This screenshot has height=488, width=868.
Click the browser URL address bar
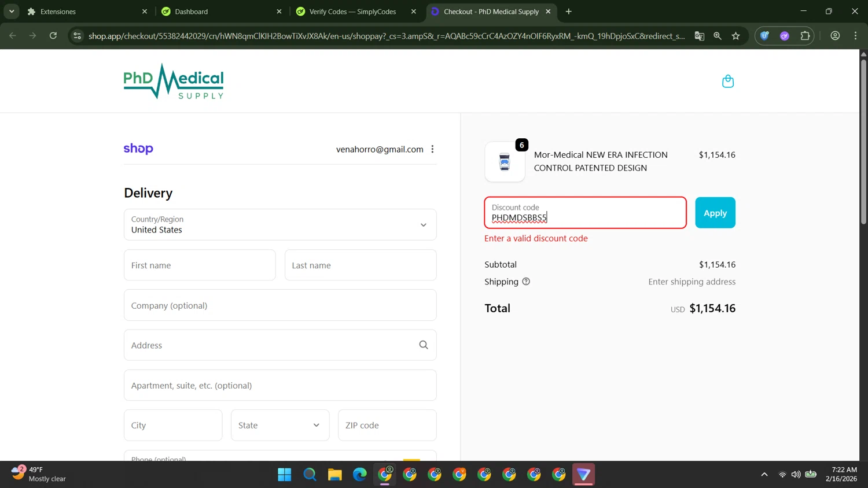click(387, 36)
